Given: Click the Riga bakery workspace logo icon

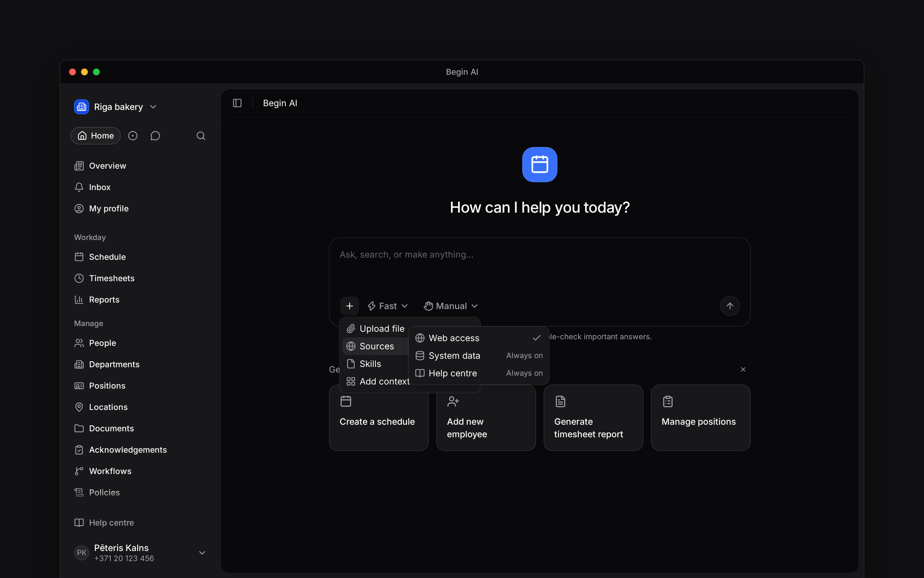Looking at the screenshot, I should [81, 107].
